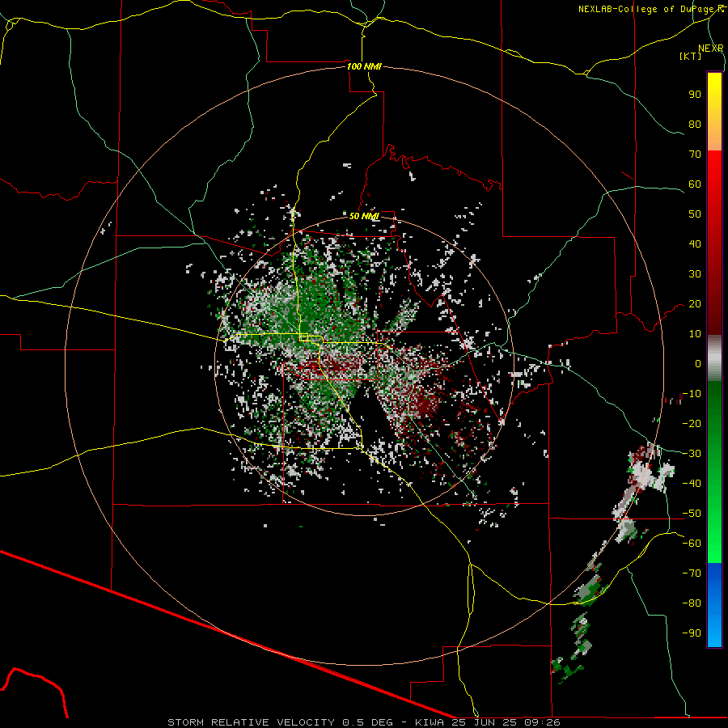Viewport: 728px width, 728px height.
Task: Click the -60 knot scale label
Action: (x=692, y=544)
